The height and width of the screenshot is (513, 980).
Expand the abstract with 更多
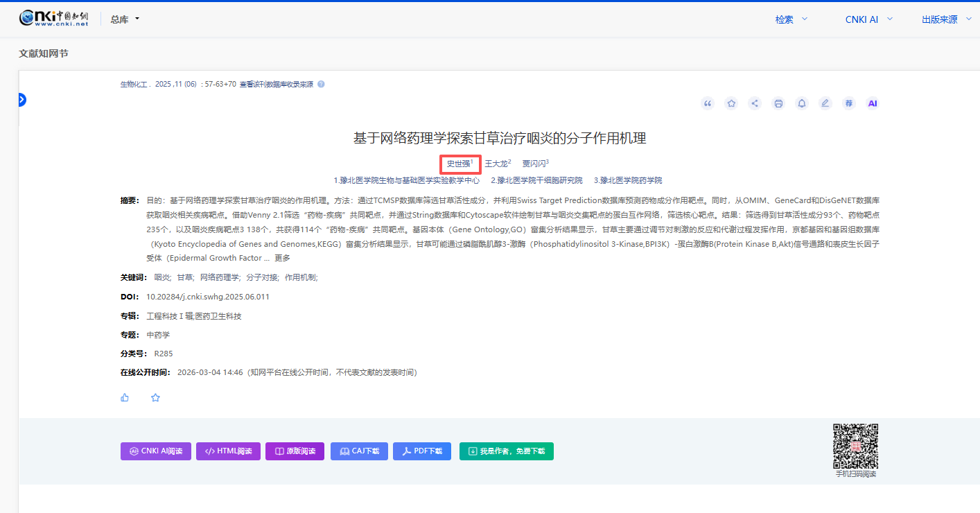pyautogui.click(x=282, y=258)
